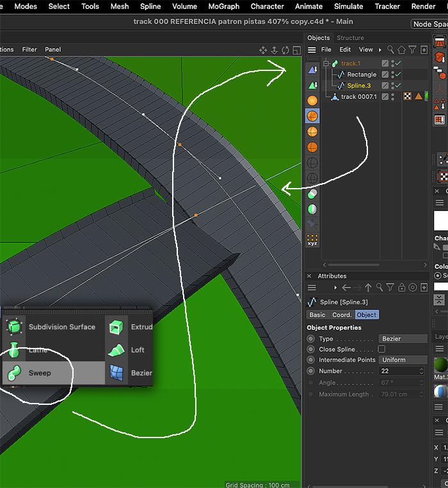Click Object Manager scroll left arrow
448x488 pixels.
click(324, 265)
